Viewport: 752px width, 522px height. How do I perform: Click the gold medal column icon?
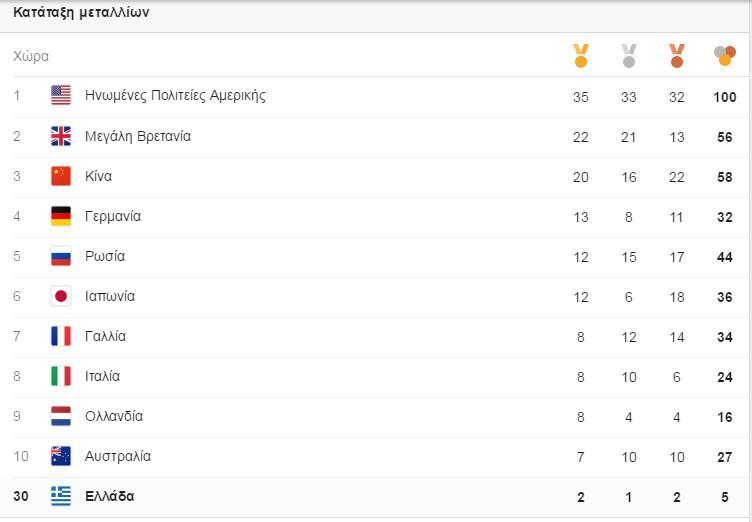pyautogui.click(x=581, y=56)
